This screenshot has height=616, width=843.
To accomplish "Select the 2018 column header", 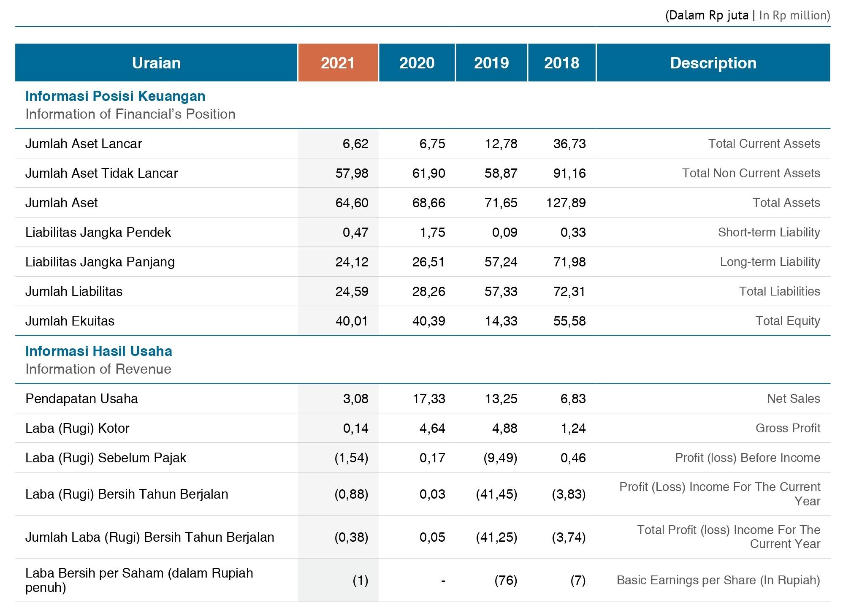I will point(561,62).
